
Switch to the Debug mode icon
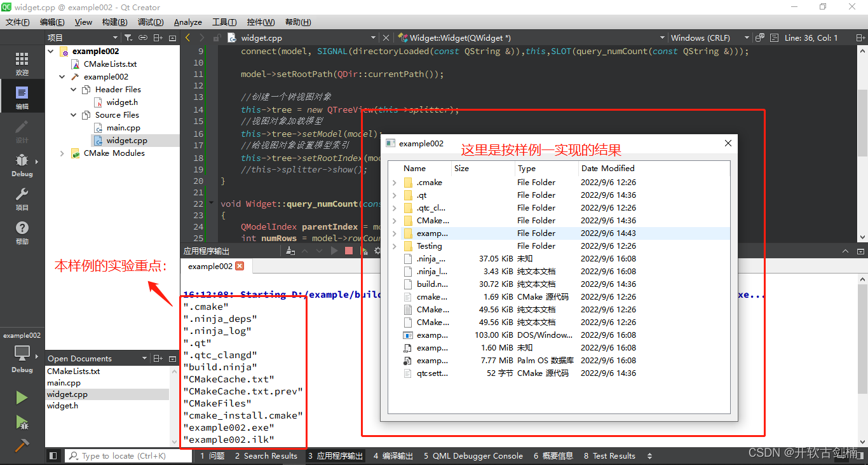coord(22,164)
